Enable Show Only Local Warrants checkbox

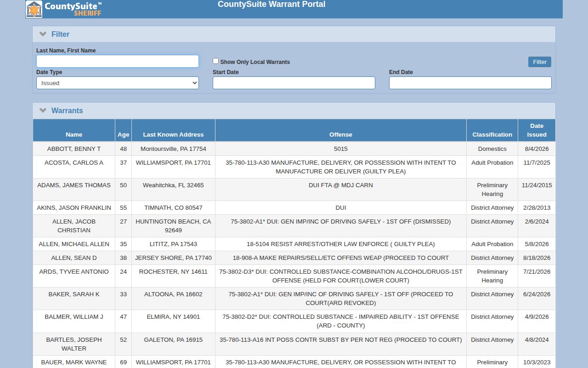[x=215, y=61]
